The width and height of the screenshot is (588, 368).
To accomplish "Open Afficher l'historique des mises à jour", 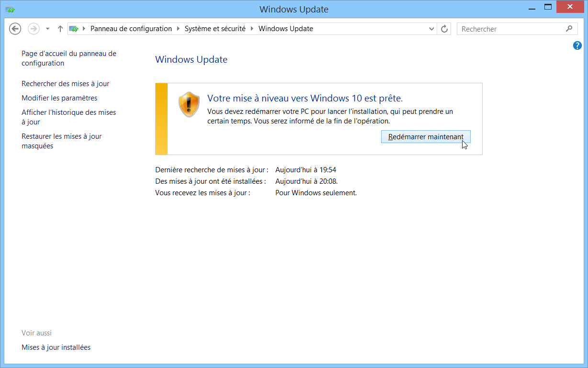I will click(69, 117).
